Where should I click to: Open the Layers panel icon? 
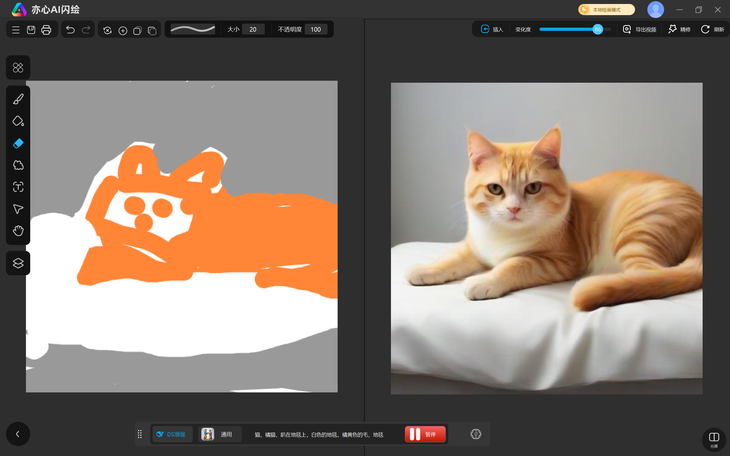pos(18,263)
